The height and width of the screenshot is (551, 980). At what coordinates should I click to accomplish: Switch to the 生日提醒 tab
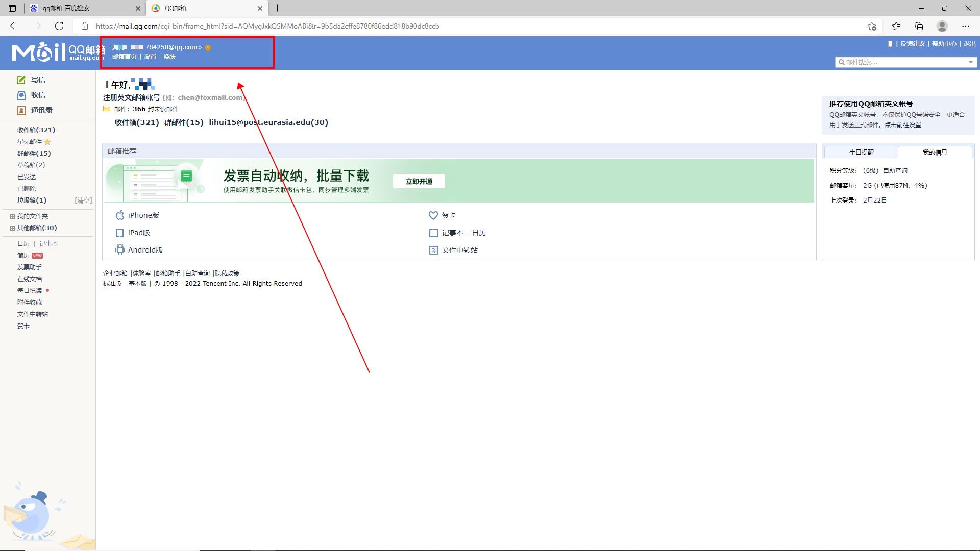click(861, 152)
